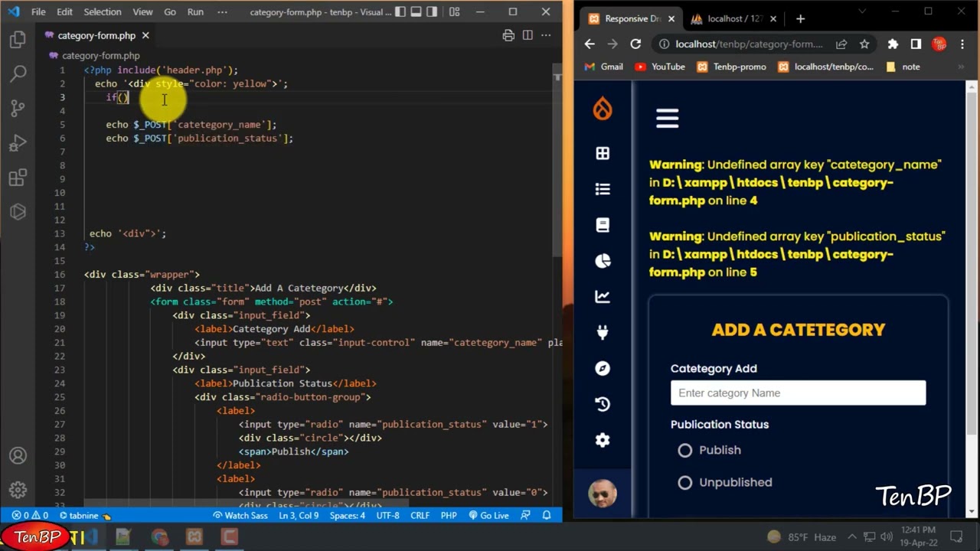This screenshot has width=980, height=551.
Task: Show more bookmarks chevron
Action: coord(962,67)
